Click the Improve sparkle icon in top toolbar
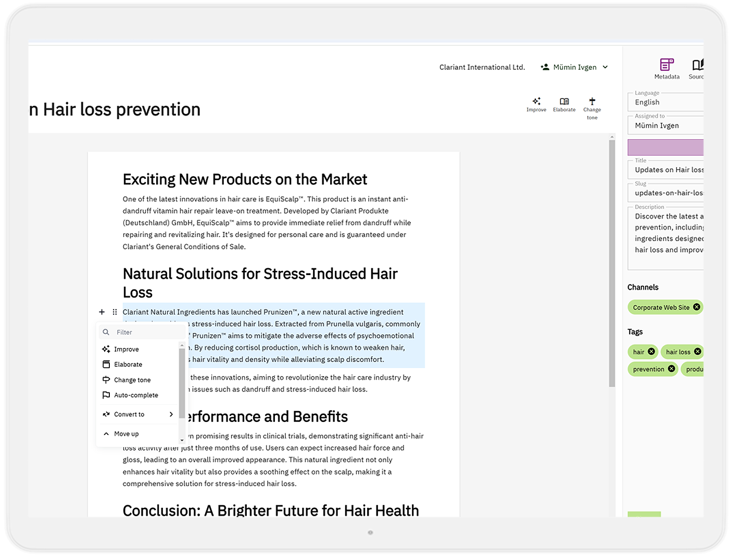This screenshot has height=560, width=729. tap(536, 101)
